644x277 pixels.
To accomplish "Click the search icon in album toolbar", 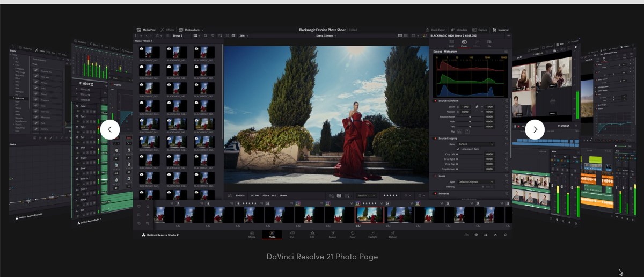I will point(206,35).
